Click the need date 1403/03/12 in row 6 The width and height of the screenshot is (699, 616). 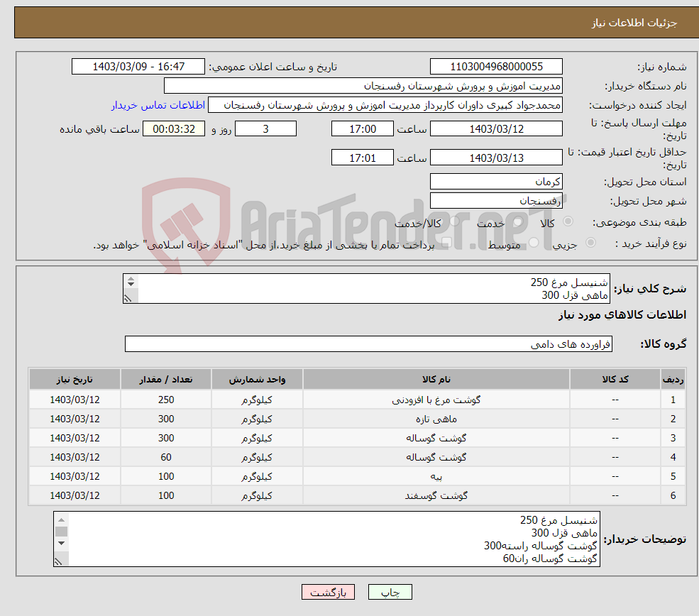pos(75,495)
